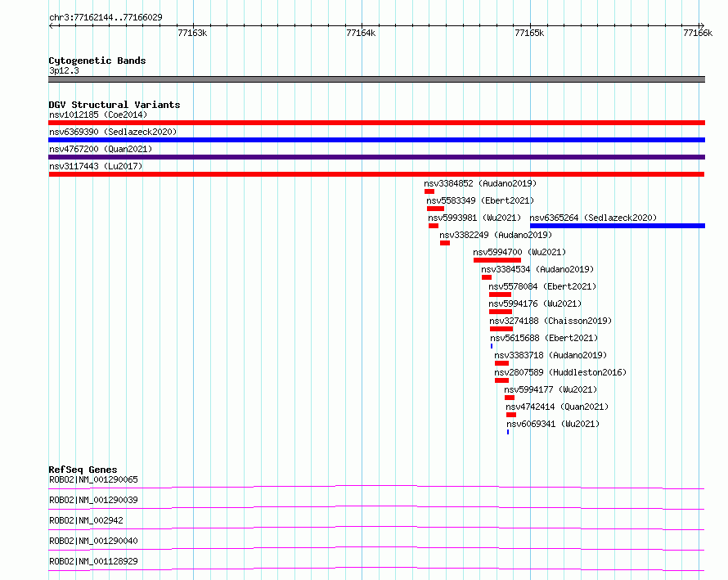Viewport: 728px width, 580px height.
Task: Open nsv5993981 (Wu2021) variant
Action: click(x=474, y=218)
